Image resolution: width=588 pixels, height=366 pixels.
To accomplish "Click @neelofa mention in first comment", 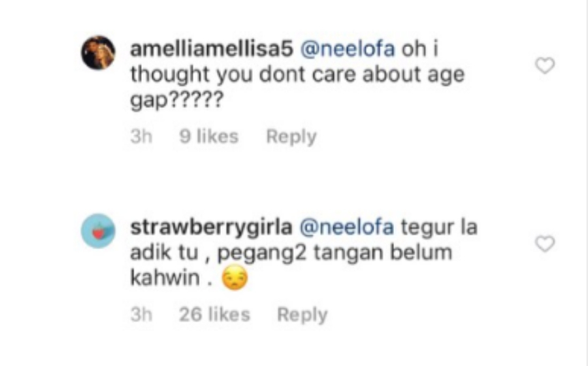I will coord(348,49).
